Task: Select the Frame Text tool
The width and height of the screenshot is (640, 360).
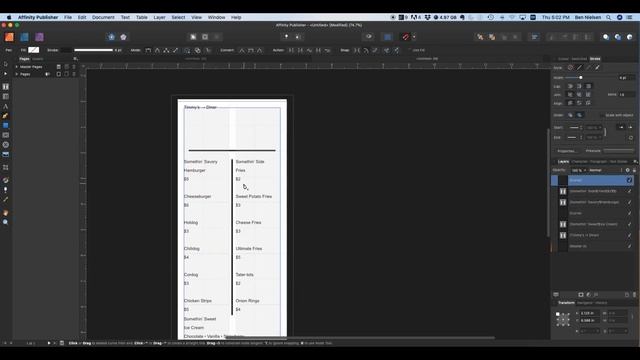Action: (x=5, y=87)
